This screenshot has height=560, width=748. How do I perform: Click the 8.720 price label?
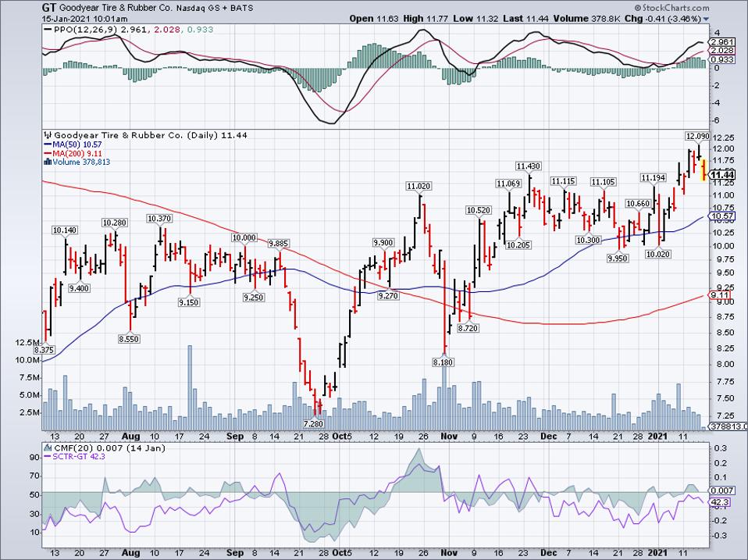point(468,328)
